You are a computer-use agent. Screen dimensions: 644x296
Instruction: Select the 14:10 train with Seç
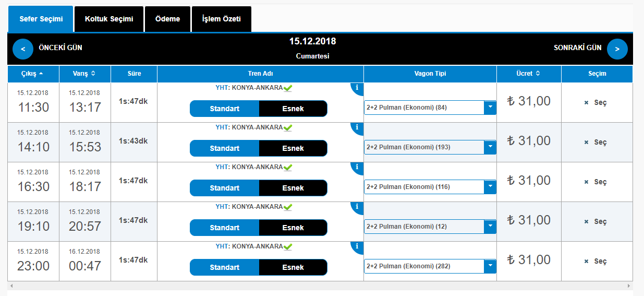pyautogui.click(x=596, y=142)
